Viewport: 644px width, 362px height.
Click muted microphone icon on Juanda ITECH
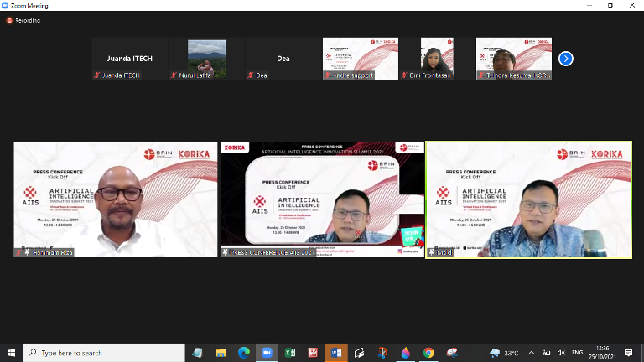(97, 75)
